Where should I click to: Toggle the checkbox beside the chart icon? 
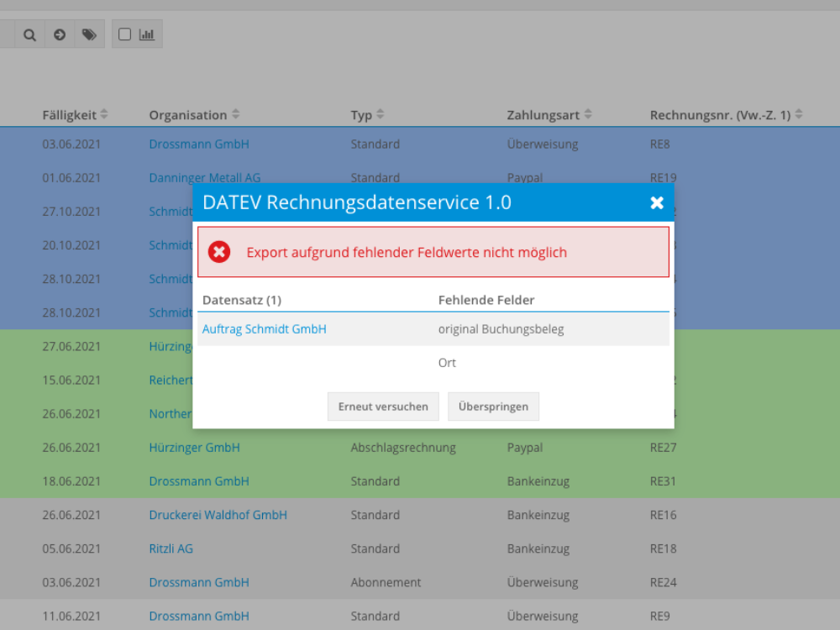[x=124, y=34]
